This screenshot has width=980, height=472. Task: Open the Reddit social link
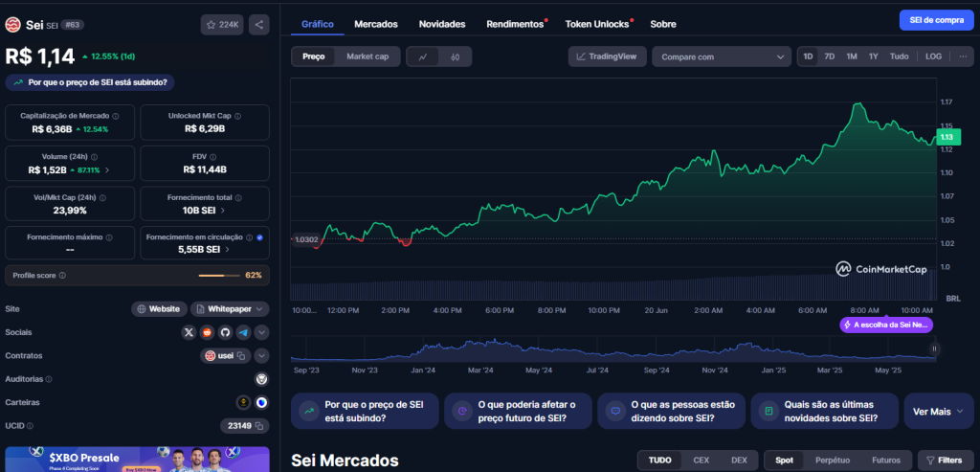click(207, 332)
